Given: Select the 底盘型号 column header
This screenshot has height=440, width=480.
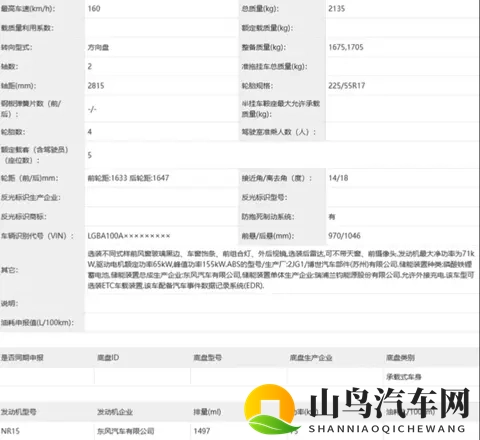Looking at the screenshot, I should click(x=208, y=358).
